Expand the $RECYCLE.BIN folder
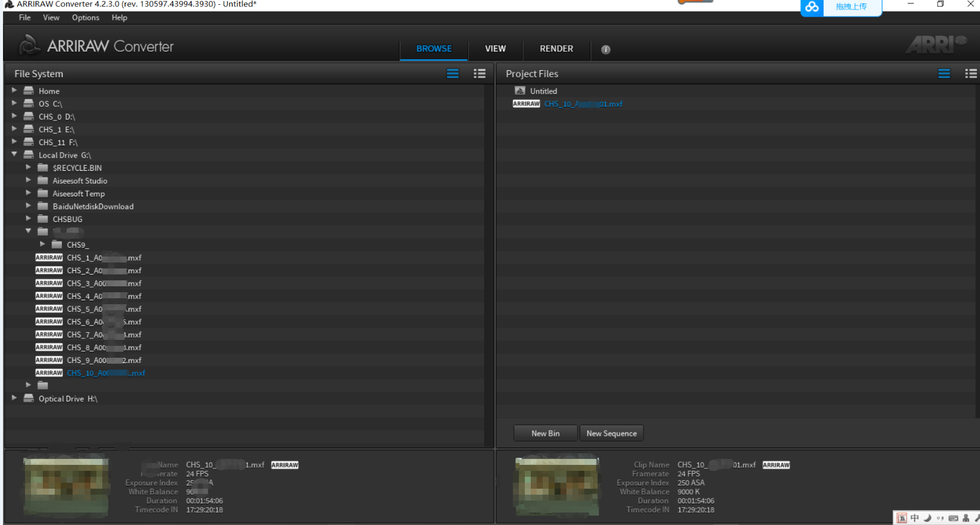Screen dimensions: 980x525 click(x=29, y=167)
